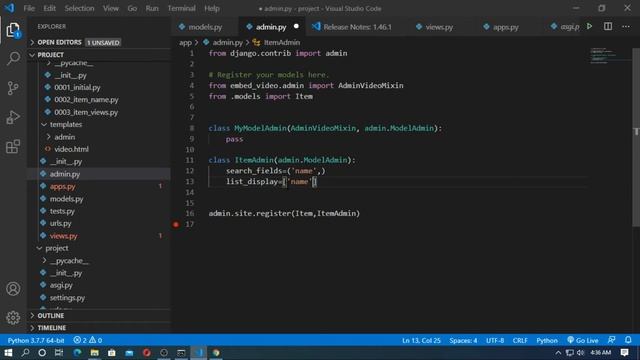640x360 pixels.
Task: Split the editor to the right
Action: (608, 27)
